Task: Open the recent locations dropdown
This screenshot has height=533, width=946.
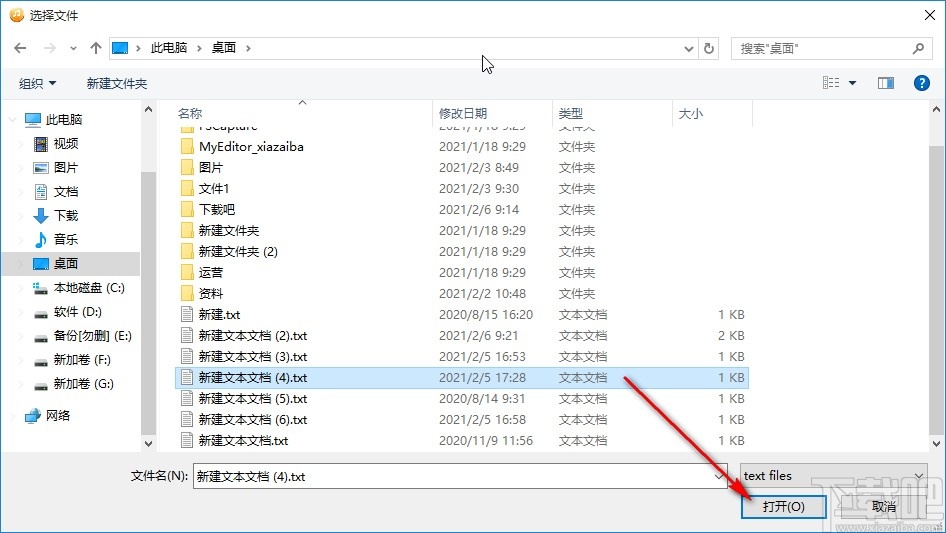Action: [x=73, y=48]
